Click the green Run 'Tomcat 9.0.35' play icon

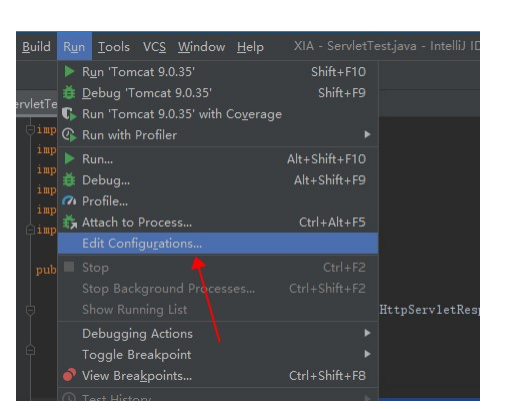(69, 71)
